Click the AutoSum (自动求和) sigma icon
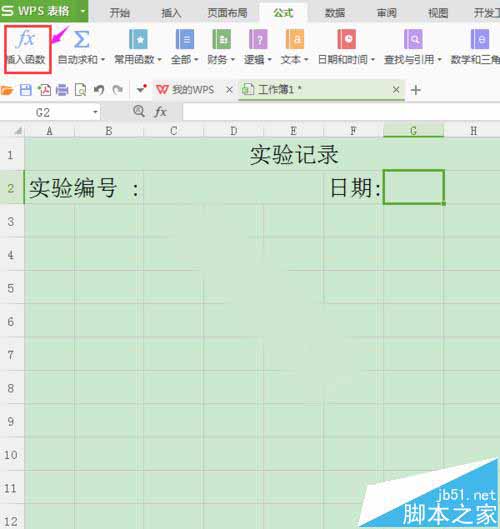This screenshot has width=500, height=529. [81, 39]
